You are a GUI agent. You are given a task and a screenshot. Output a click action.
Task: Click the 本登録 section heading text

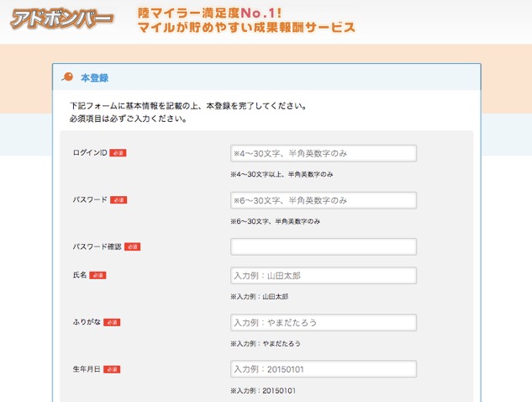pos(94,78)
